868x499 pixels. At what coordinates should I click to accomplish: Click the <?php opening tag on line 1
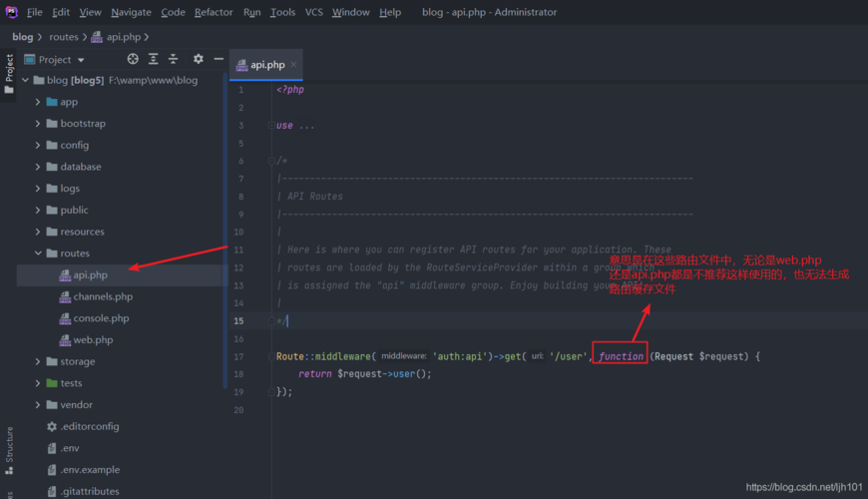pos(290,90)
